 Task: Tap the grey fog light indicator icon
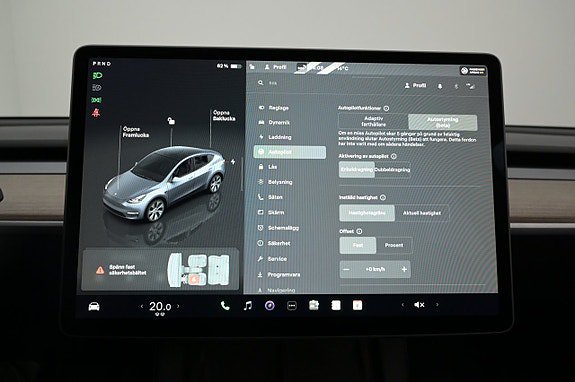click(96, 88)
